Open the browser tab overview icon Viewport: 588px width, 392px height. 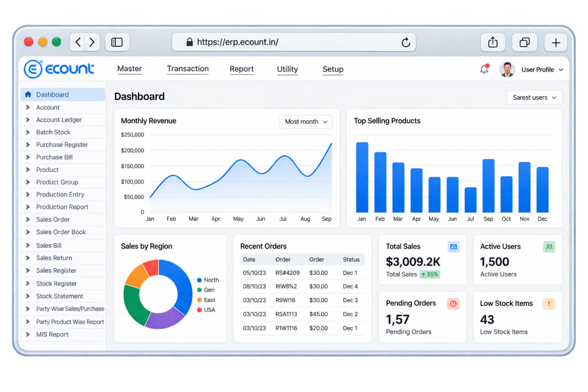(x=524, y=42)
